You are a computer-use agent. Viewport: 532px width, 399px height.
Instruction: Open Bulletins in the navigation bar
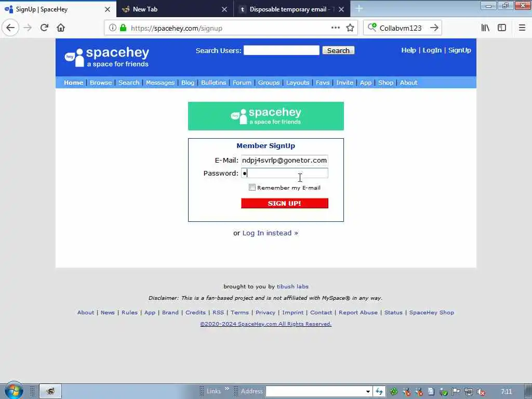tap(214, 83)
